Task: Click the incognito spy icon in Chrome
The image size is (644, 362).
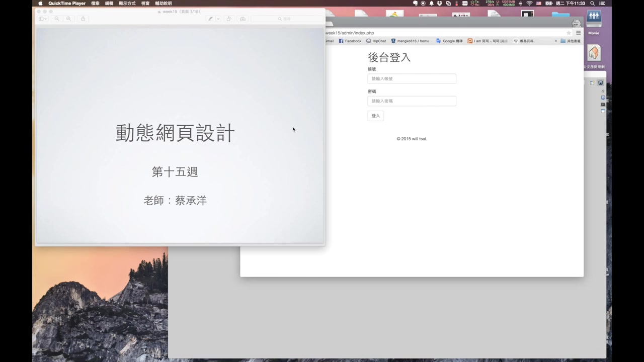Action: click(x=577, y=23)
